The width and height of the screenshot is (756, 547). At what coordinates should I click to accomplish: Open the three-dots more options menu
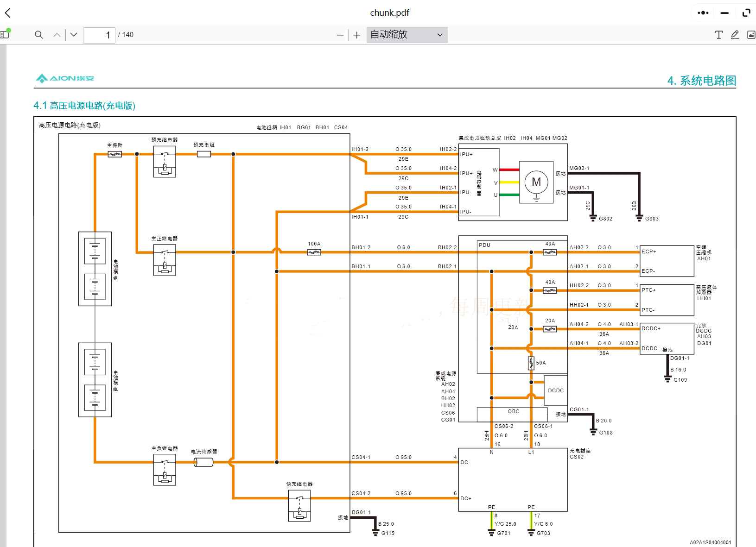pyautogui.click(x=703, y=13)
